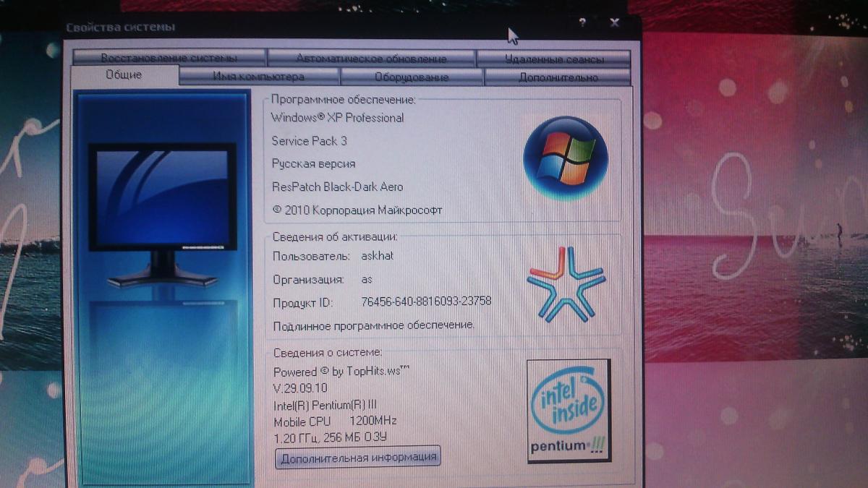Screen dimensions: 868x488
Task: Click the Product ID number 76456-640-8816093-23758
Action: point(426,301)
